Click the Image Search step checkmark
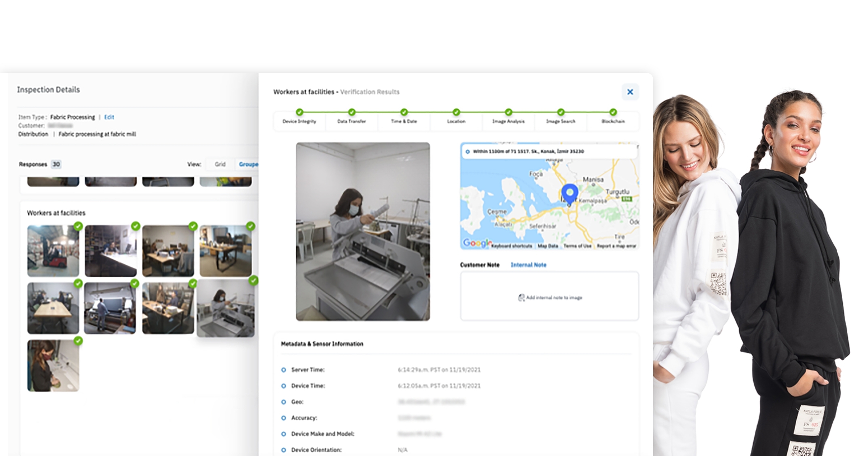 (561, 112)
